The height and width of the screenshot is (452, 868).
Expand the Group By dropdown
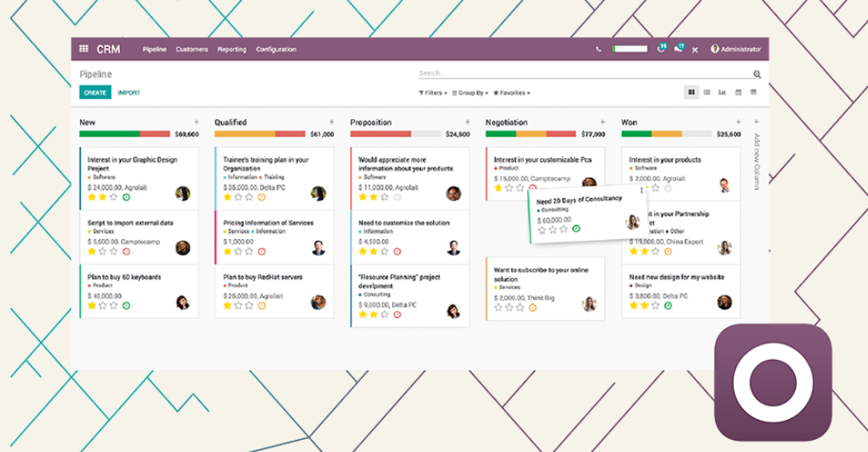tap(470, 93)
